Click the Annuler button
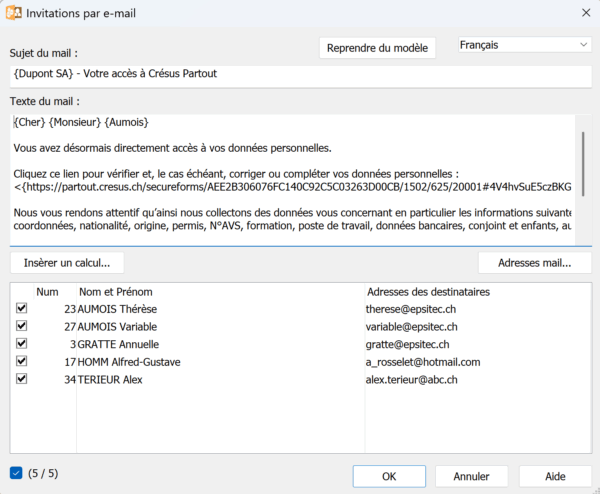The width and height of the screenshot is (600, 494). click(x=472, y=476)
